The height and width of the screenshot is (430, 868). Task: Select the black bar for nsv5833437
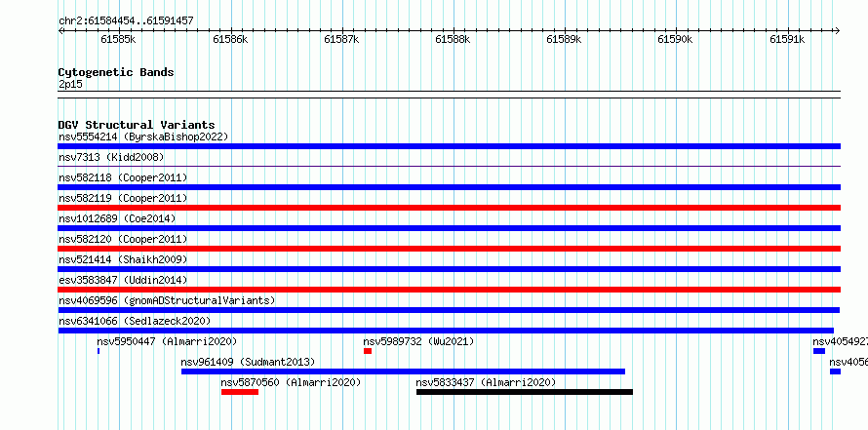525,392
